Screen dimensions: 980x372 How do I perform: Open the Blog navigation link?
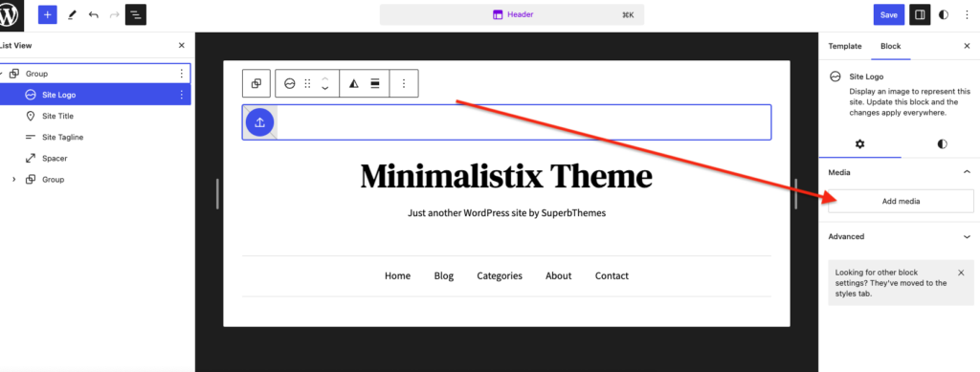[444, 275]
